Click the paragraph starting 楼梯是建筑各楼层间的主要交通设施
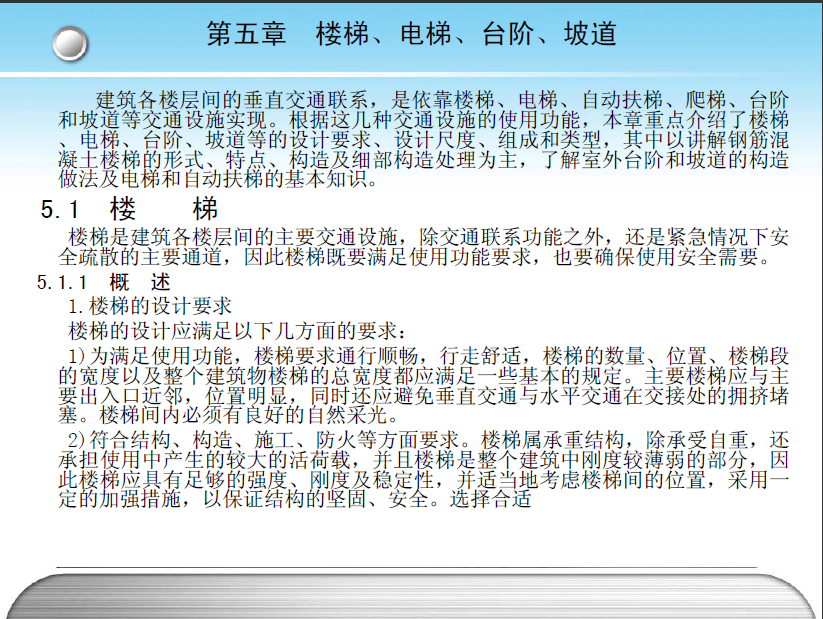 (424, 247)
